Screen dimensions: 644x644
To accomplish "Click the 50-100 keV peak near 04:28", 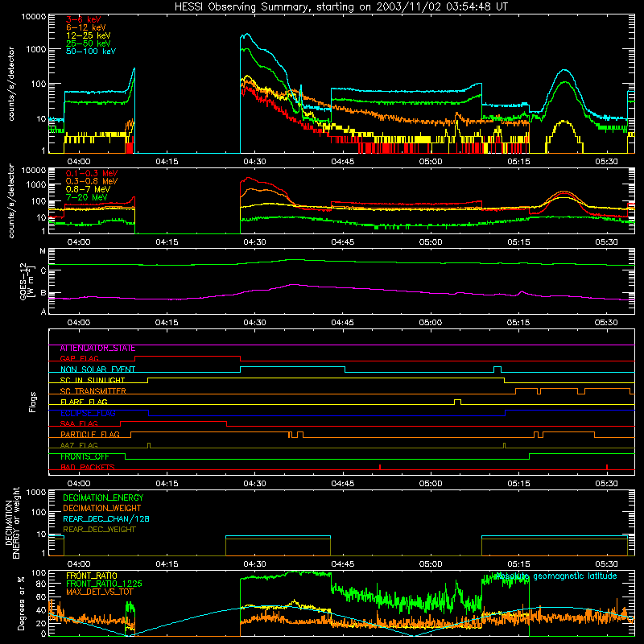I will tap(246, 35).
